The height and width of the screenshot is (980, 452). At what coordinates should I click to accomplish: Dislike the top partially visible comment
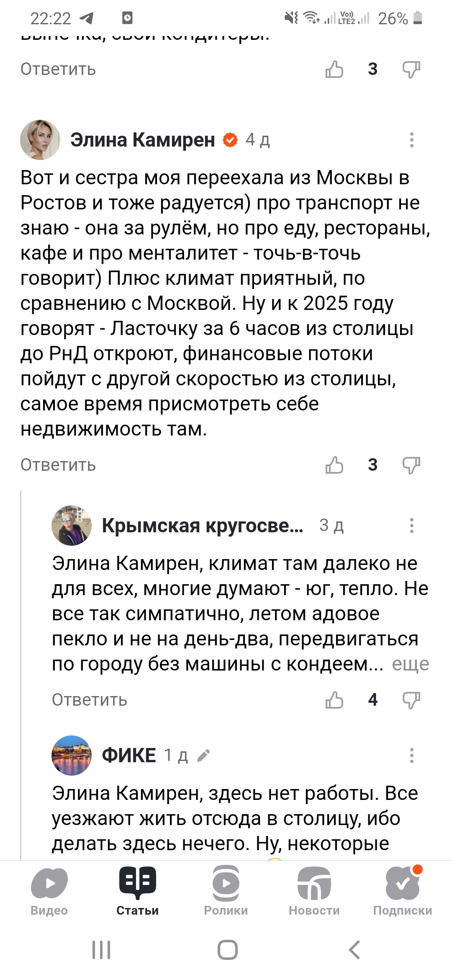point(411,69)
